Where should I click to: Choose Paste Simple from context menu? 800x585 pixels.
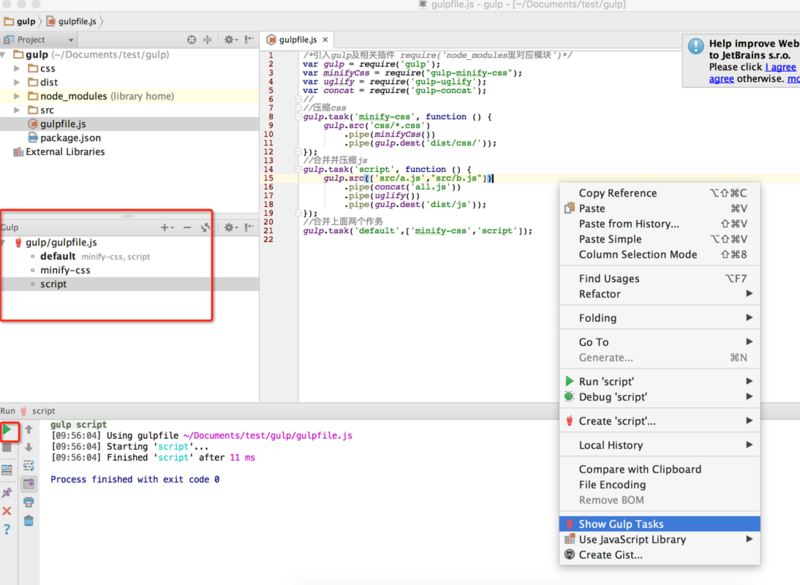coord(659,239)
